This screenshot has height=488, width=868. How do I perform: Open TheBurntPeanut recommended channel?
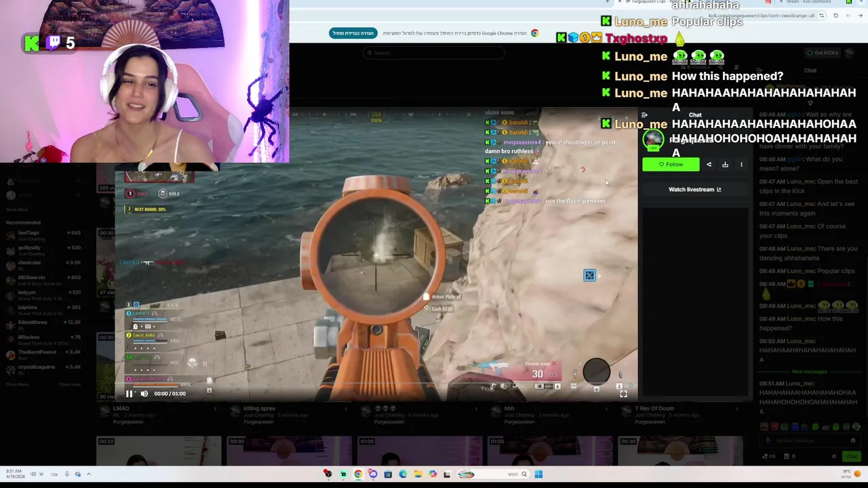pyautogui.click(x=43, y=354)
